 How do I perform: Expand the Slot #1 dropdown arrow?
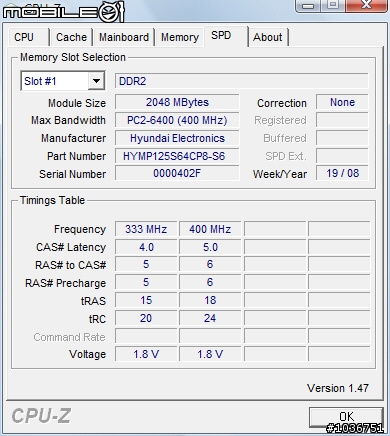pyautogui.click(x=96, y=81)
